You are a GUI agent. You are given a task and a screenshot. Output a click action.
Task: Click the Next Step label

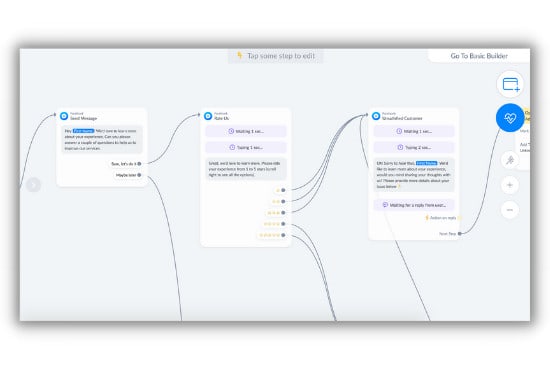(448, 234)
